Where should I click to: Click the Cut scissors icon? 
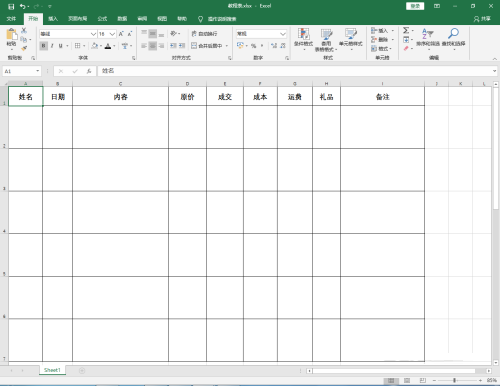coord(24,31)
